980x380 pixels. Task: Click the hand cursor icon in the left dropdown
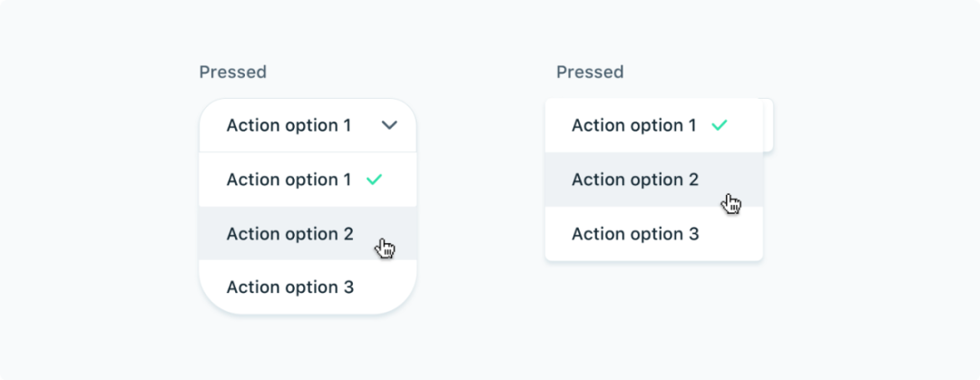click(x=386, y=248)
